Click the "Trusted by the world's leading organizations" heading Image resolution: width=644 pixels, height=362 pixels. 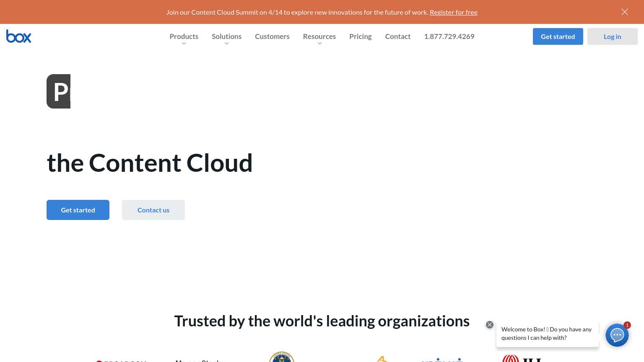(x=322, y=321)
